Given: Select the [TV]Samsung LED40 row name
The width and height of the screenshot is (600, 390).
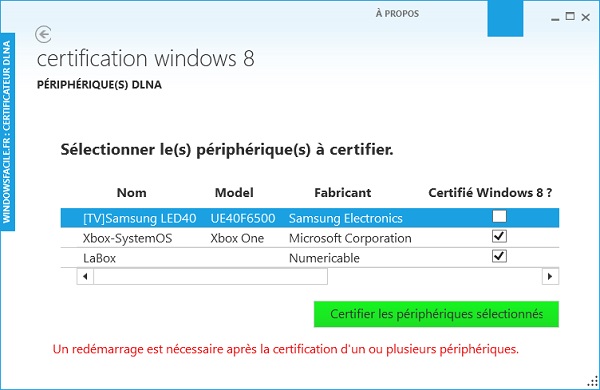Looking at the screenshot, I should point(139,218).
